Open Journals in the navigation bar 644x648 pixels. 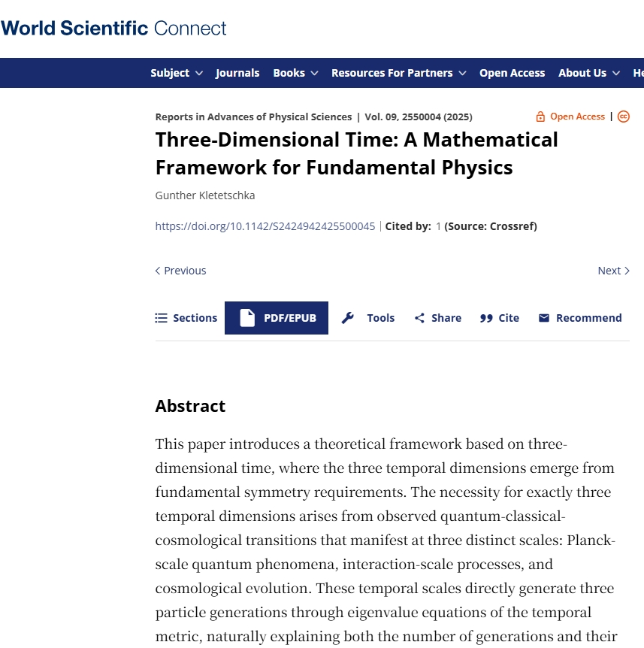point(237,73)
